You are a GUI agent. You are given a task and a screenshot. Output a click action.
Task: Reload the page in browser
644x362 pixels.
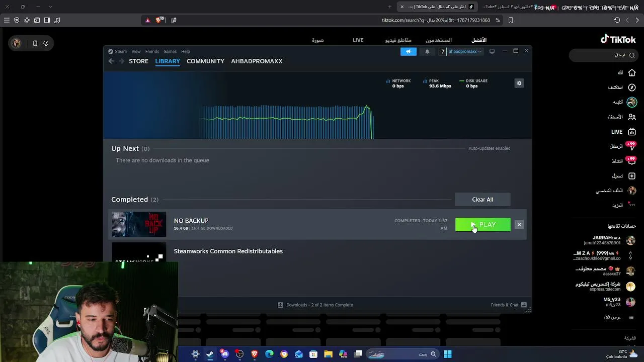click(617, 20)
